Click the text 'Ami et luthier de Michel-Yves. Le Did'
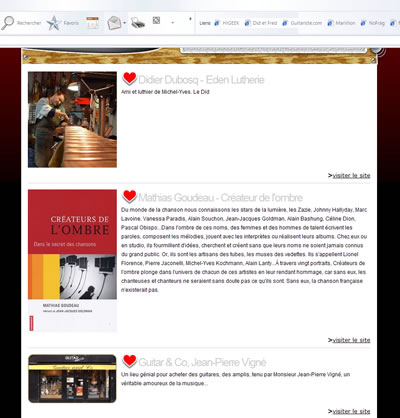400x418 pixels. [165, 92]
